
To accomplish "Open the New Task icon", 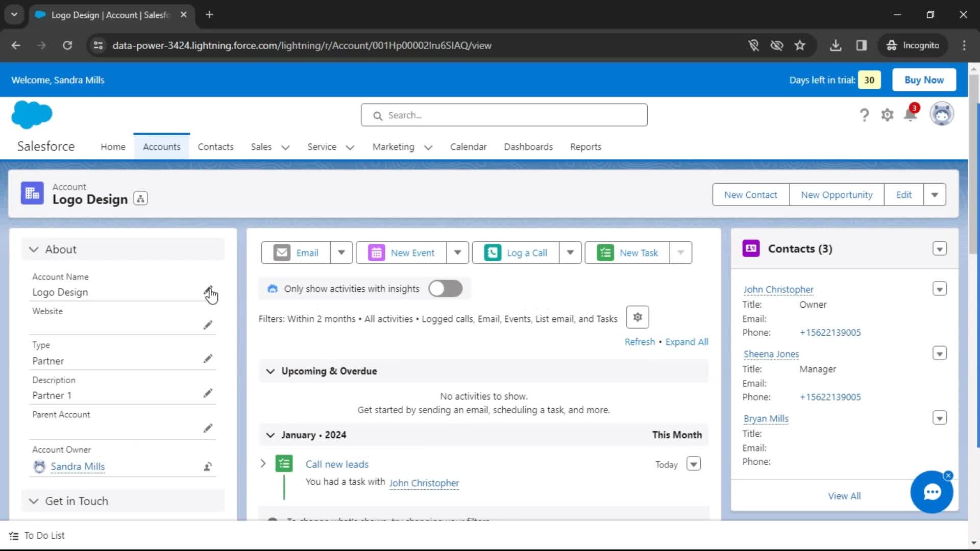I will click(x=605, y=253).
